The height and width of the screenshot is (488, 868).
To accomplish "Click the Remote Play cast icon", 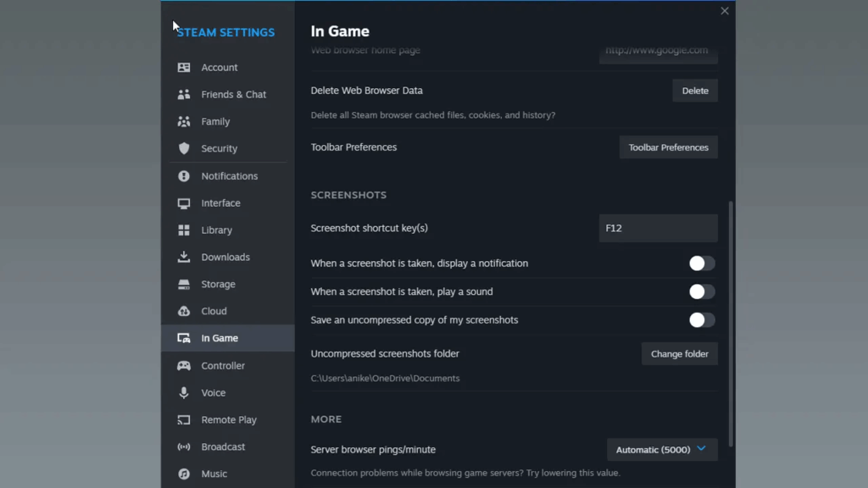I will [x=184, y=420].
